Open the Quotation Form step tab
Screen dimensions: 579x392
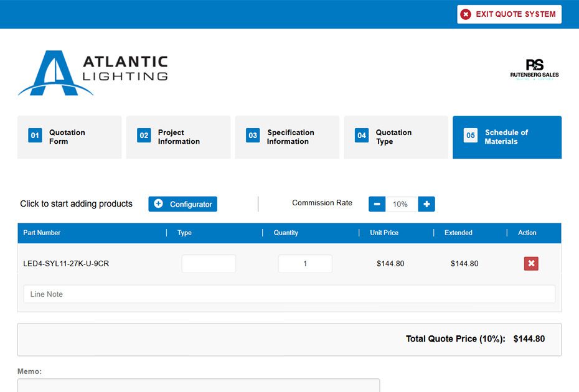69,137
